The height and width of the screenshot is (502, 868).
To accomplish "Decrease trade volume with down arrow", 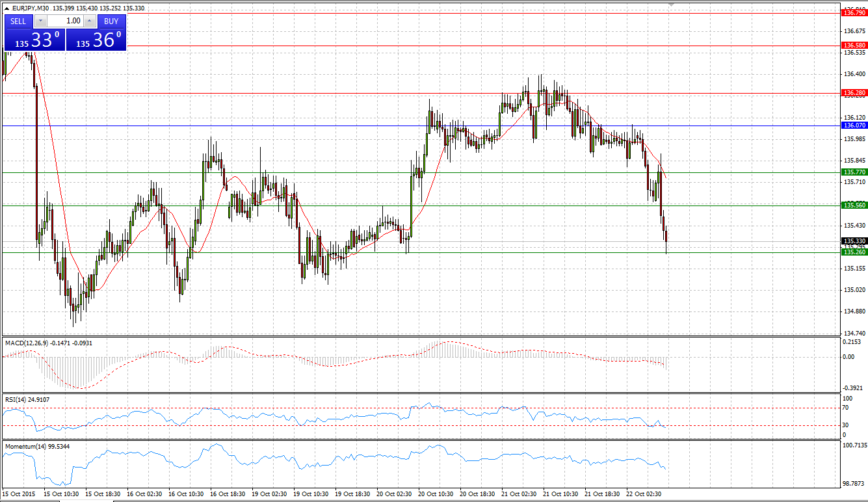I will click(40, 21).
